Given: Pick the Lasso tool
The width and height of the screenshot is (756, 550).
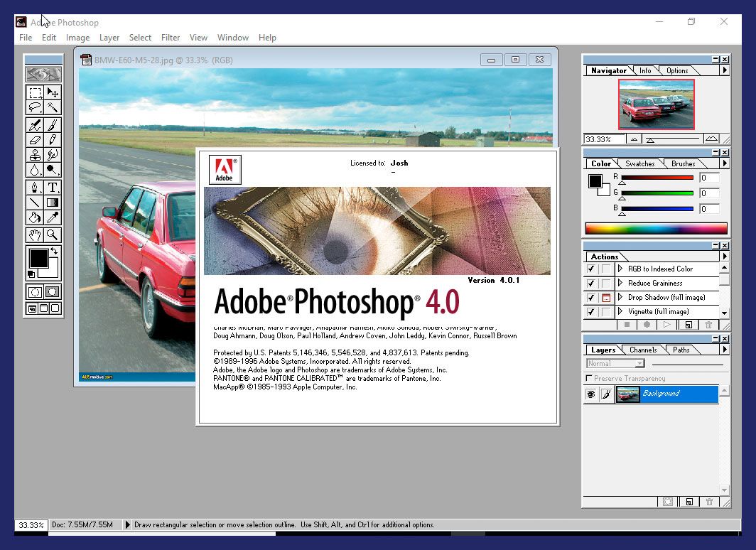Looking at the screenshot, I should tap(35, 107).
